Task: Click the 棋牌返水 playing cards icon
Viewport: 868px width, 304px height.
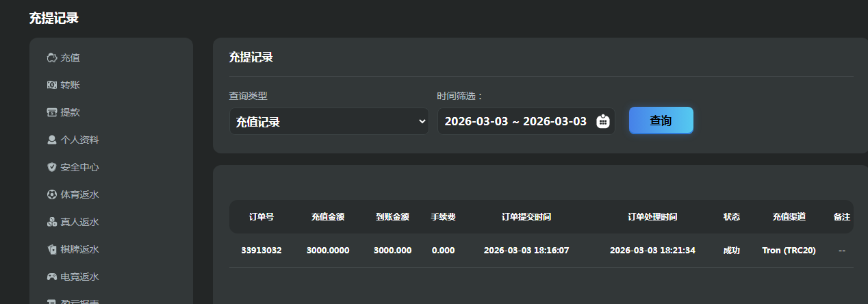Action: 51,249
